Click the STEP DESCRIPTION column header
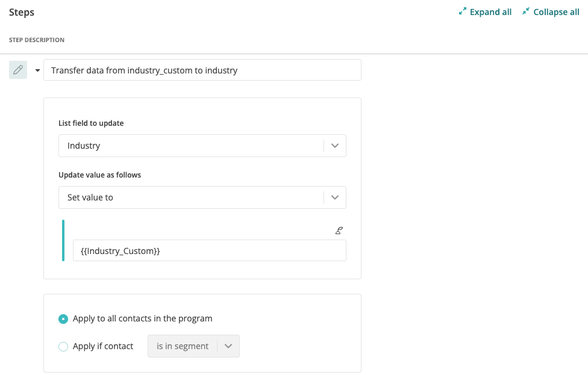The height and width of the screenshot is (375, 588). (x=37, y=40)
